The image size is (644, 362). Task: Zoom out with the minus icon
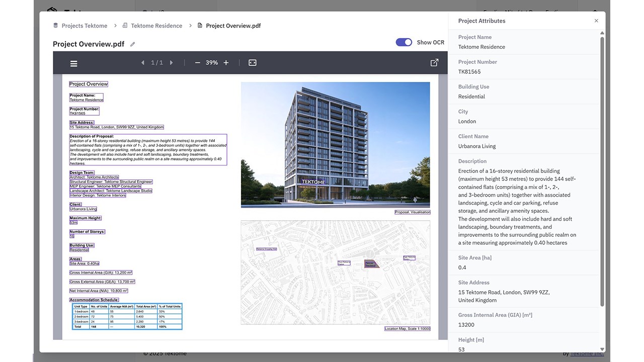(197, 63)
